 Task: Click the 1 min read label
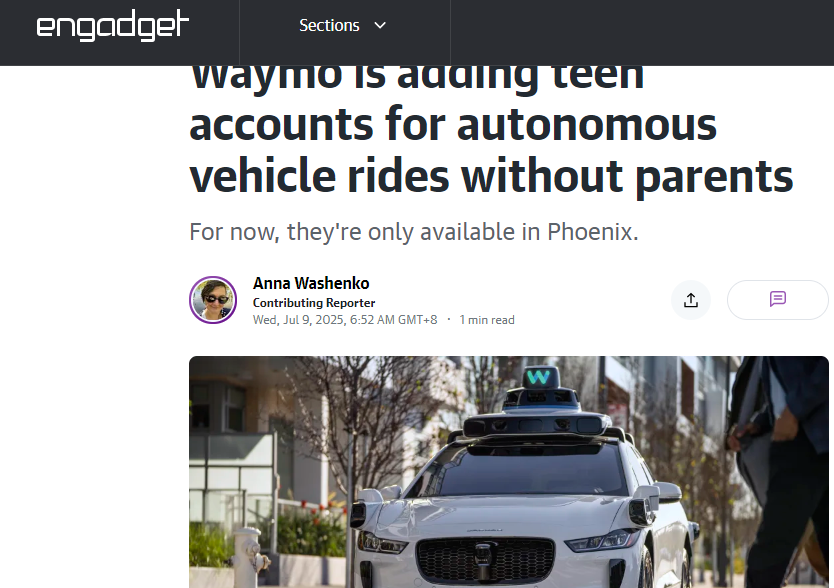487,320
